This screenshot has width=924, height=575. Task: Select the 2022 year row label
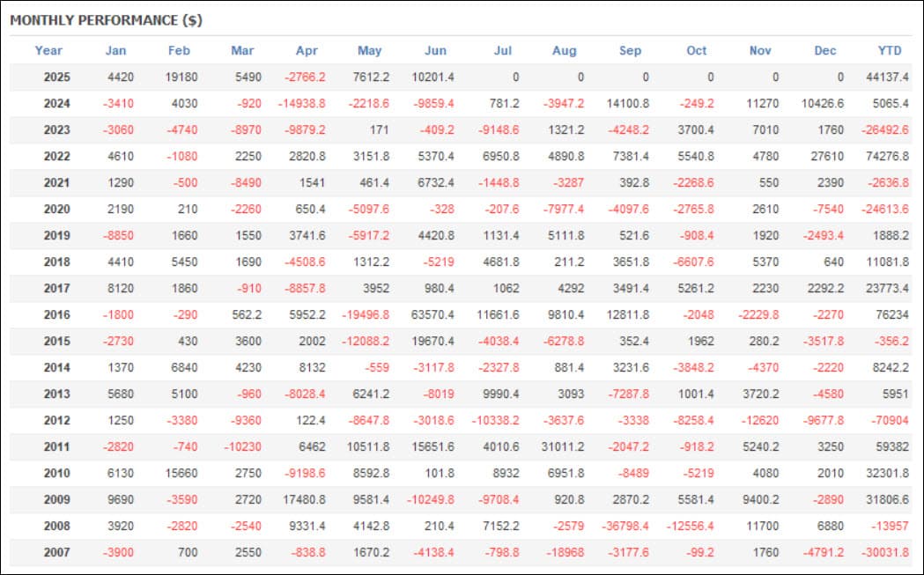pyautogui.click(x=56, y=157)
